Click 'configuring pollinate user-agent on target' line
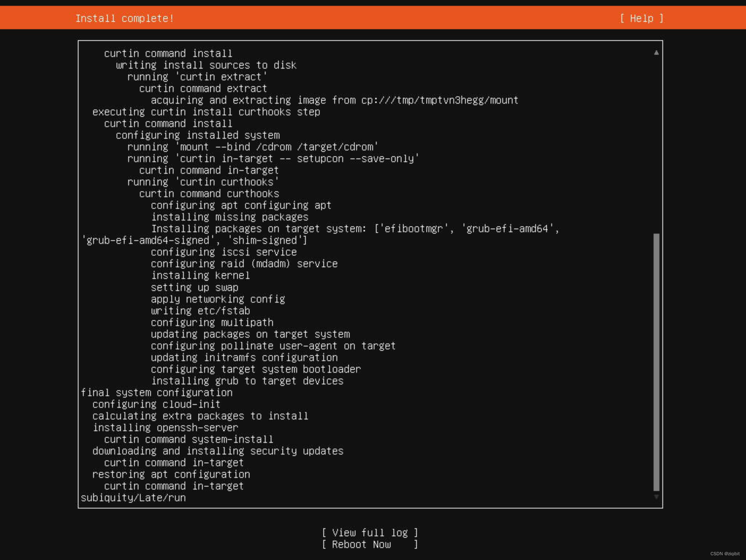The width and height of the screenshot is (746, 560). [273, 346]
